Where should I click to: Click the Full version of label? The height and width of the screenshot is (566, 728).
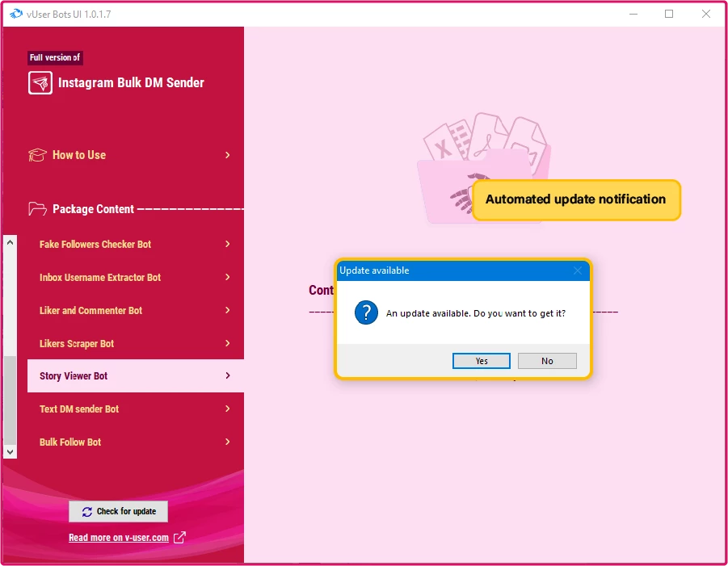point(55,57)
